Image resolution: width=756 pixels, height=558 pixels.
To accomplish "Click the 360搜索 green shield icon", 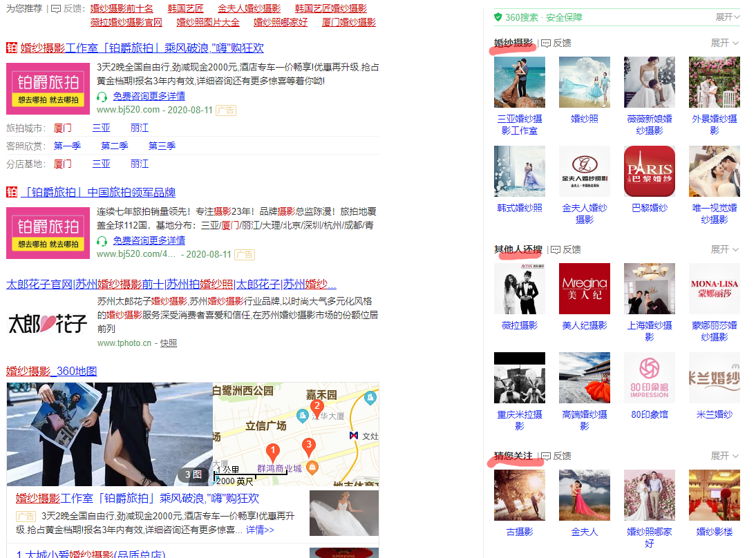I will pos(498,17).
